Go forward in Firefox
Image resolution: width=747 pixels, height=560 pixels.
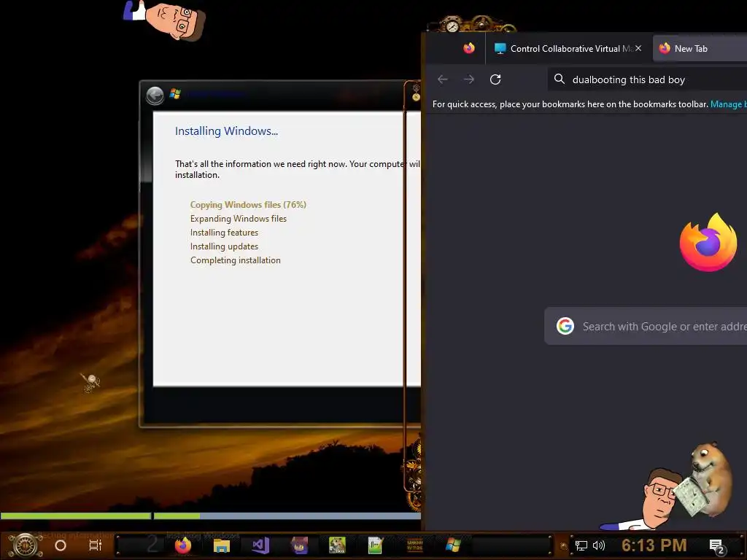pos(469,79)
